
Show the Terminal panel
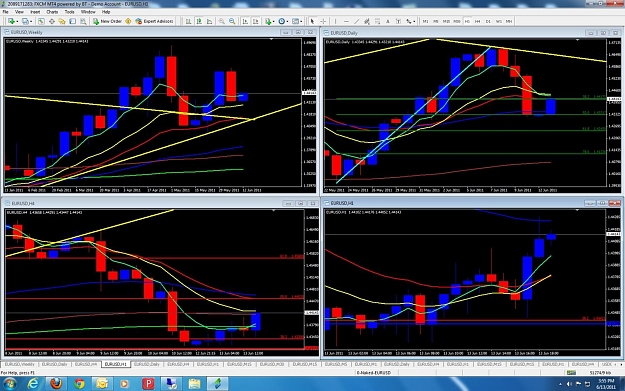73,21
